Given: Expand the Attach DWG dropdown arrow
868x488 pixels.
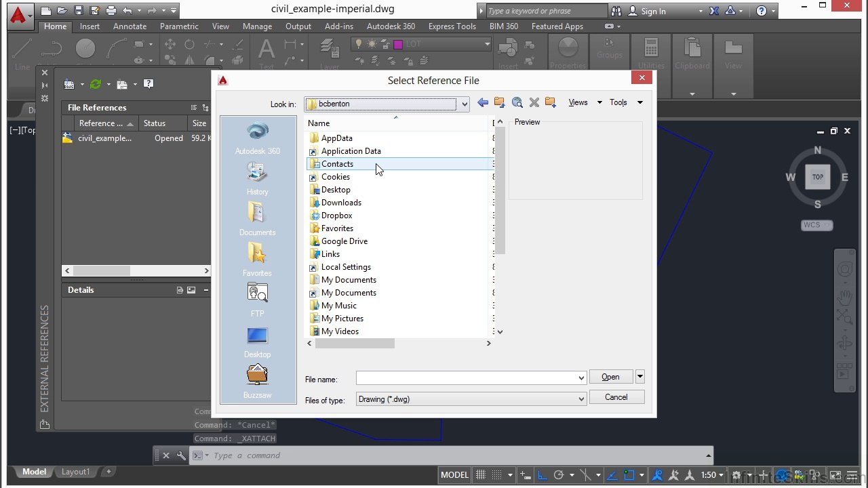Looking at the screenshot, I should [x=81, y=84].
